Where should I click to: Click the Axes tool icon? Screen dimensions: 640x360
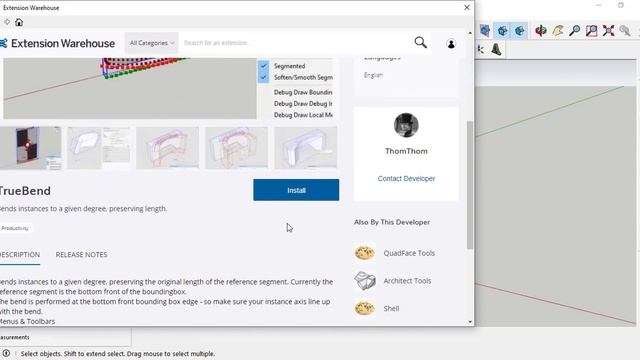click(481, 50)
